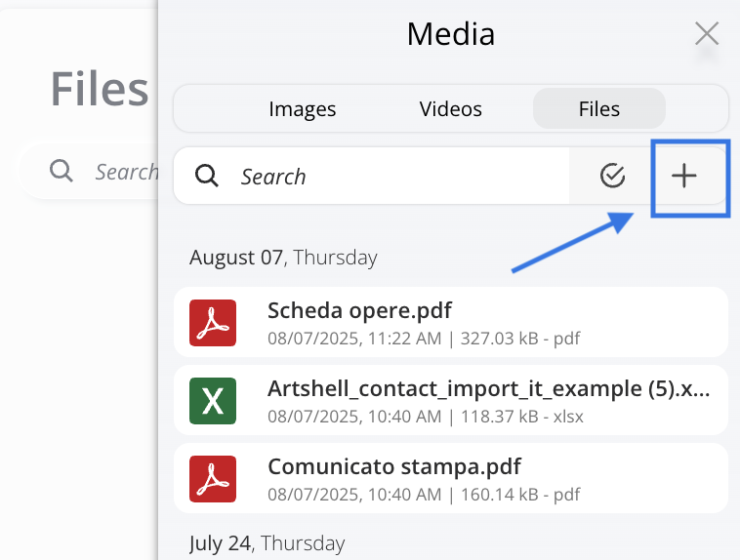Click the Media panel title
The image size is (740, 560).
tap(451, 34)
